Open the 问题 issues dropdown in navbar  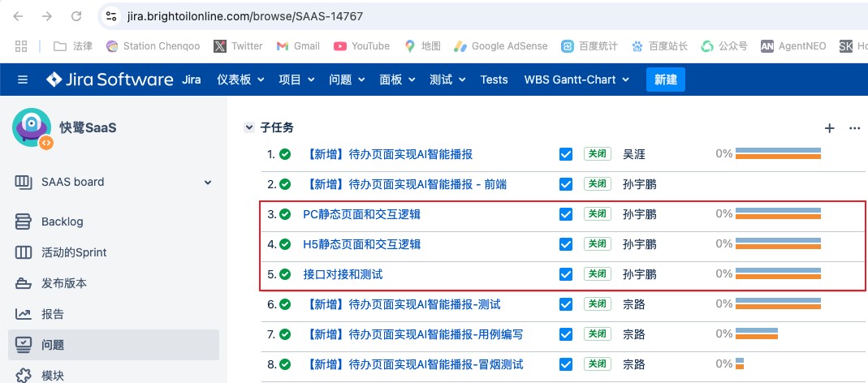[x=347, y=80]
